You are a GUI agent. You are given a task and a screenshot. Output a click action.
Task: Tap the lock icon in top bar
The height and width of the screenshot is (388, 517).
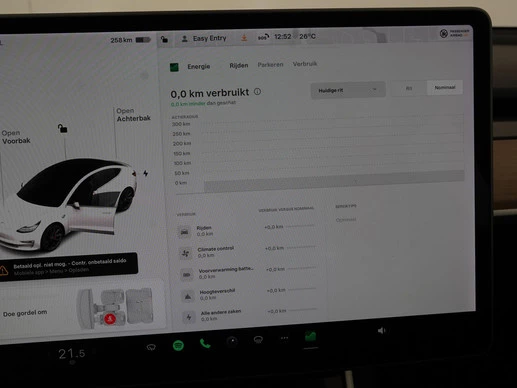(x=164, y=39)
